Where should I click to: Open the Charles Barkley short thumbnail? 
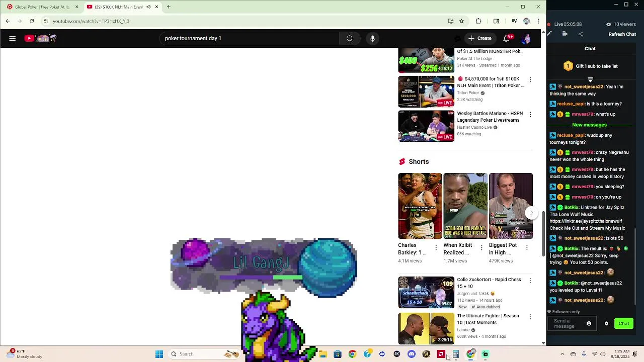[x=420, y=206]
